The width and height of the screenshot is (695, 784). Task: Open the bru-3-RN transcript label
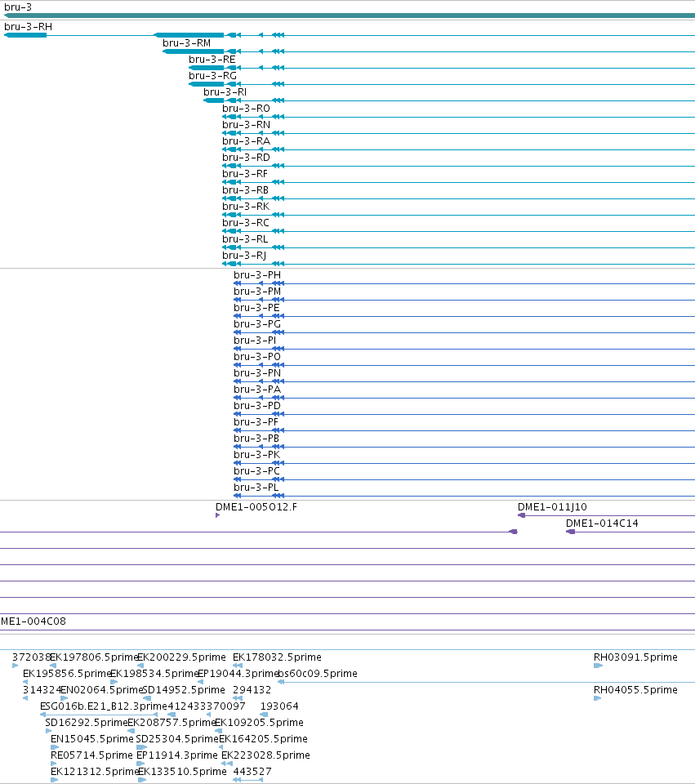click(x=246, y=125)
